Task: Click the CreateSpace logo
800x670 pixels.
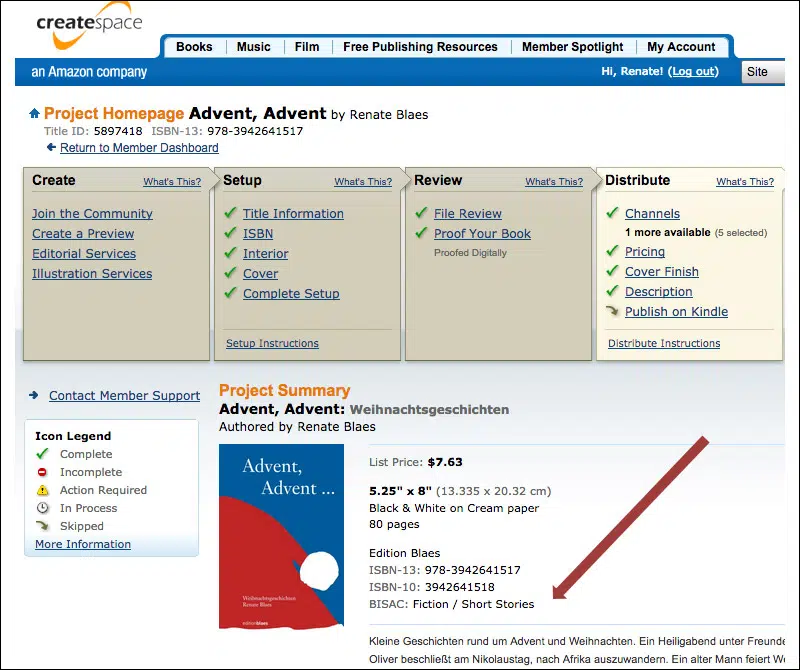Action: 89,26
